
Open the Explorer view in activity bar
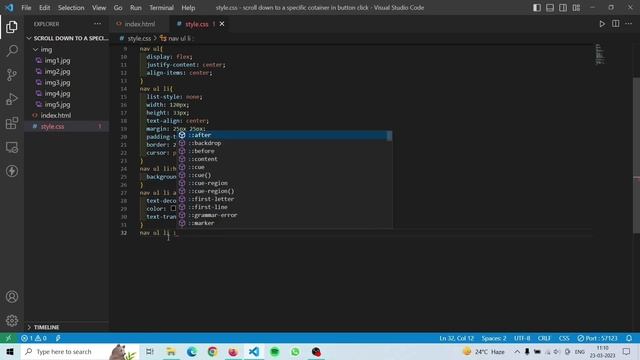[x=12, y=27]
